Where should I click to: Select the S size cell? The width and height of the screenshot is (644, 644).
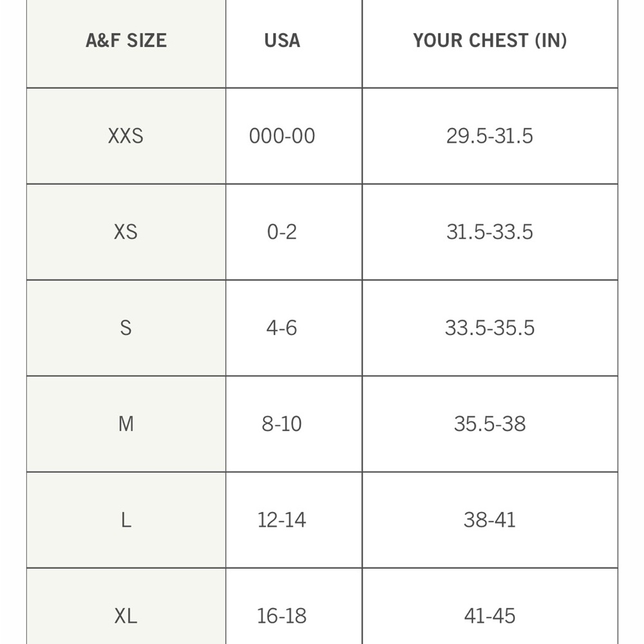click(x=126, y=328)
